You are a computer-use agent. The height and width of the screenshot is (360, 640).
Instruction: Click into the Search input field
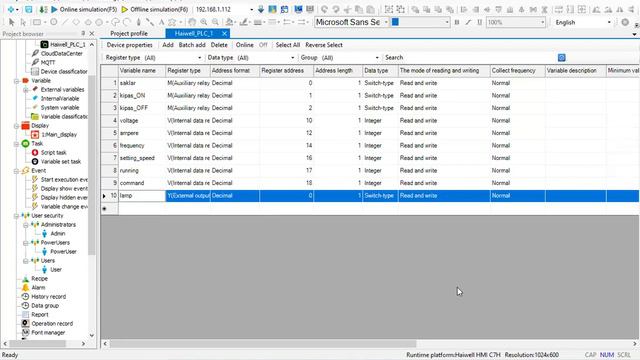tap(480, 58)
